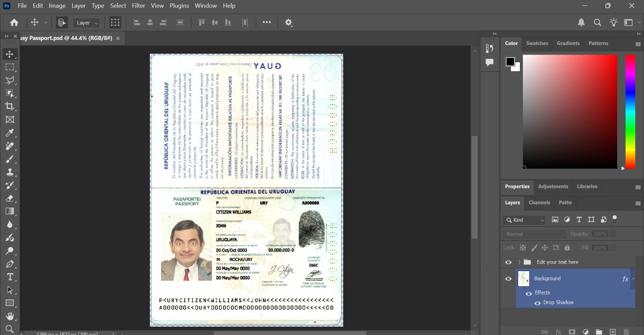Toggle lock transparent pixels

[523, 248]
